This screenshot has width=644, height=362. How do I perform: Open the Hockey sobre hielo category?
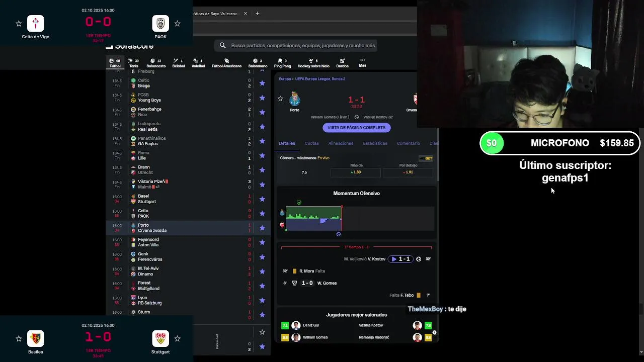(313, 63)
